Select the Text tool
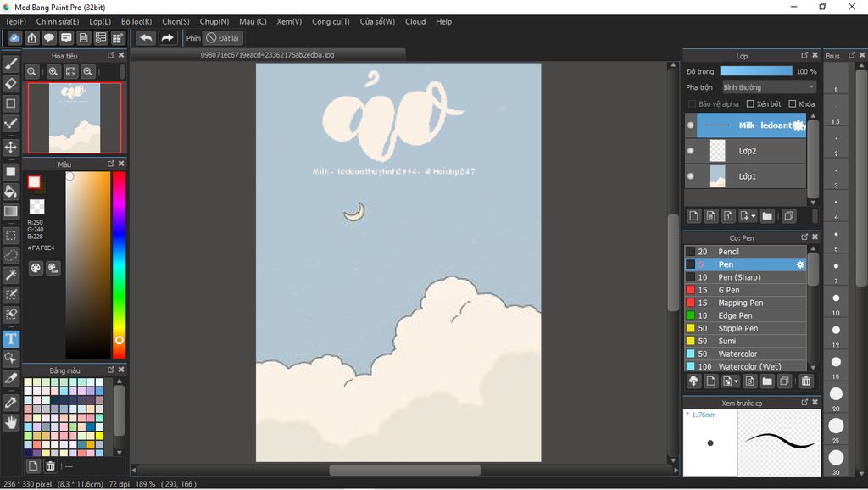Viewport: 868px width, 490px height. click(10, 339)
